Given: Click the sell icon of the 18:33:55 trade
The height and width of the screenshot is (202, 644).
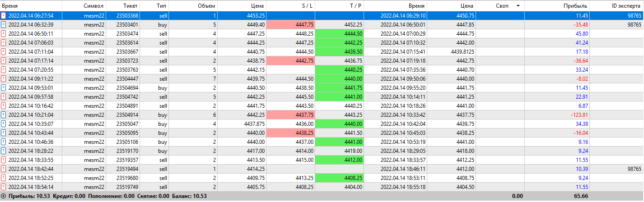Looking at the screenshot, I should [4, 160].
